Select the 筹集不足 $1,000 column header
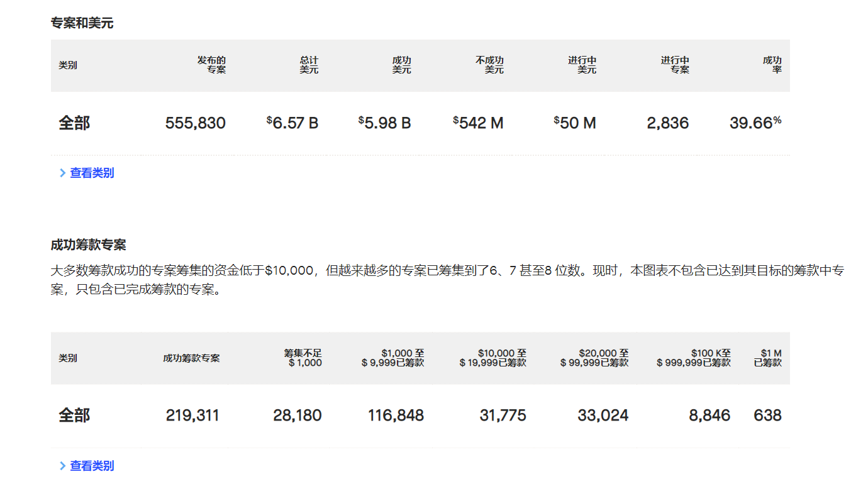Viewport: 868px width, 479px height. point(302,357)
